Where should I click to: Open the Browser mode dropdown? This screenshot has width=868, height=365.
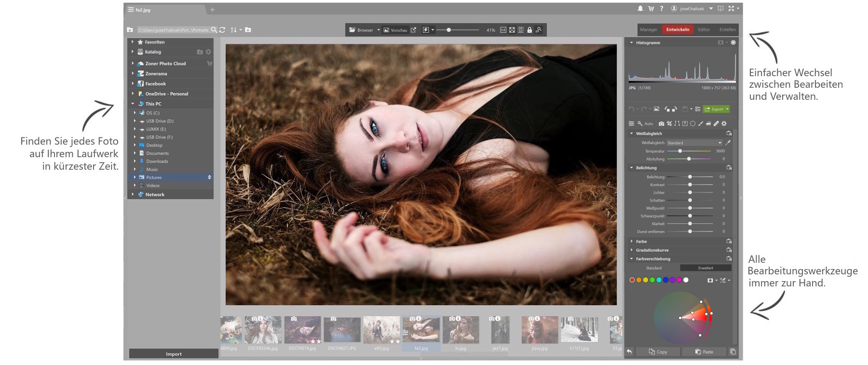pos(379,30)
